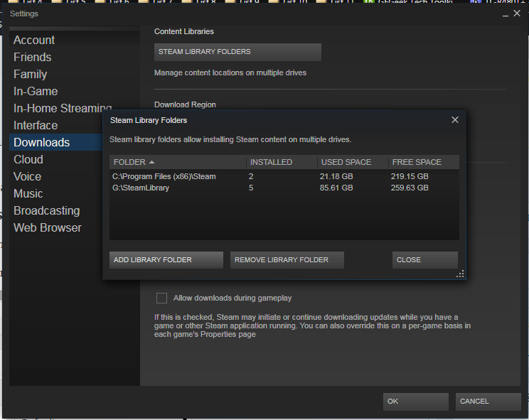
Task: Confirm settings with OK button
Action: click(416, 402)
